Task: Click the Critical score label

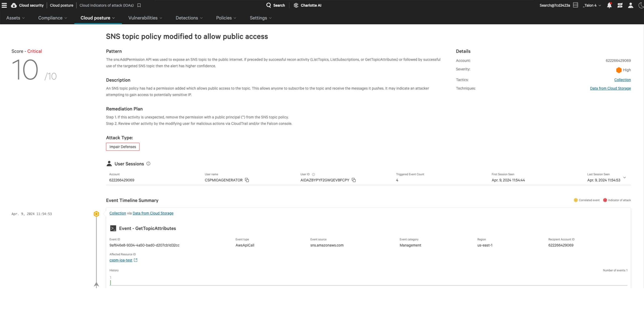Action: [x=34, y=51]
